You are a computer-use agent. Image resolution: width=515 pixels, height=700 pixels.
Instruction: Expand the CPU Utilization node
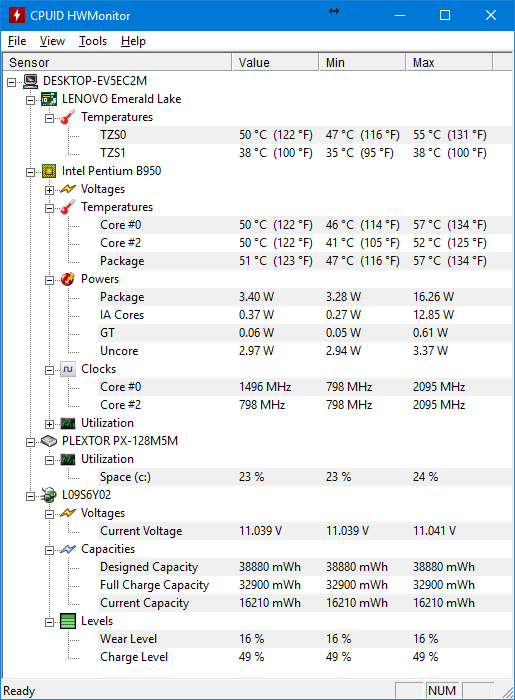[x=50, y=424]
